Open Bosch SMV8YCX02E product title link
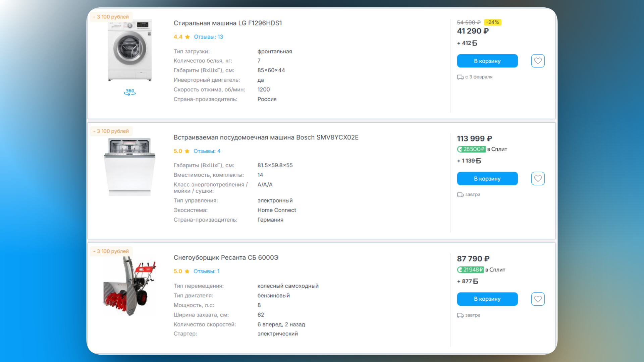644x362 pixels. (x=266, y=137)
